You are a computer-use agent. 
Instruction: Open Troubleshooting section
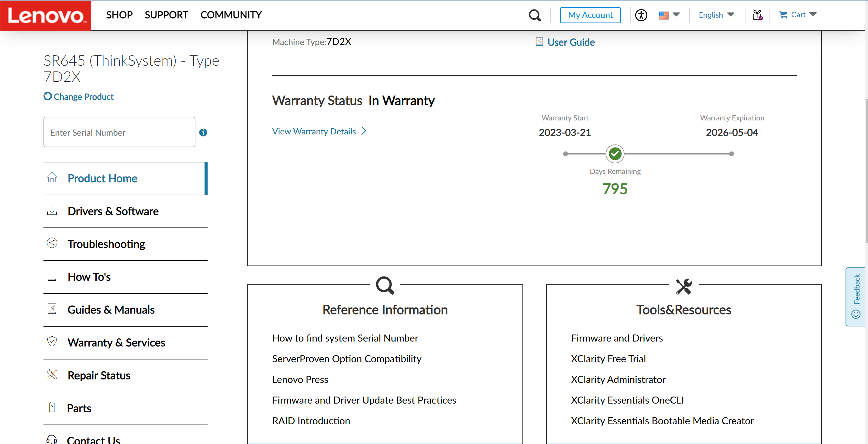pyautogui.click(x=125, y=244)
